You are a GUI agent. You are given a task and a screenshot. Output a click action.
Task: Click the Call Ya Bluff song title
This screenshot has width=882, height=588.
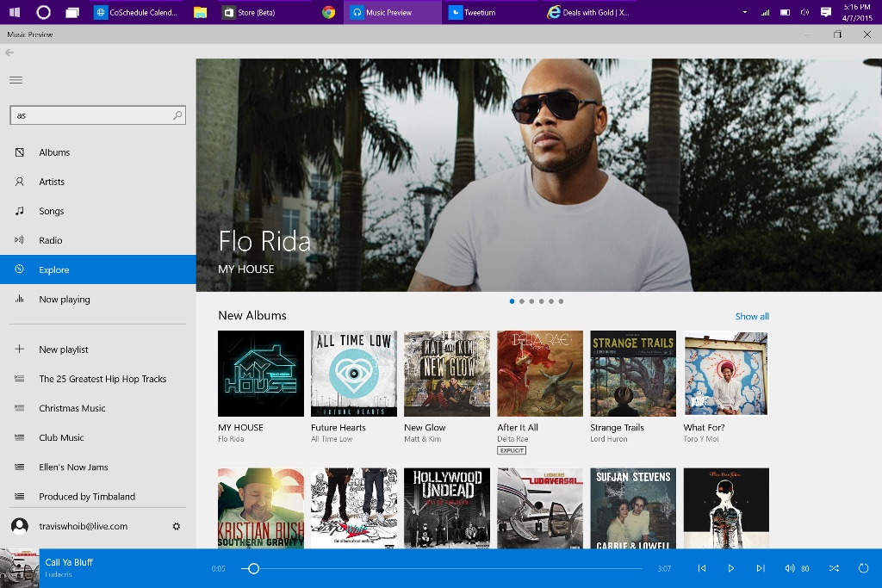(x=69, y=562)
